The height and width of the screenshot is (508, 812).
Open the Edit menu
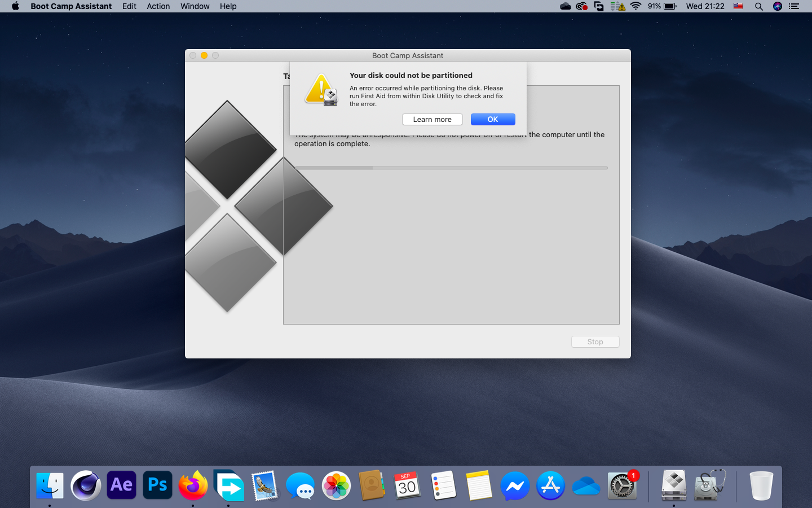click(129, 6)
